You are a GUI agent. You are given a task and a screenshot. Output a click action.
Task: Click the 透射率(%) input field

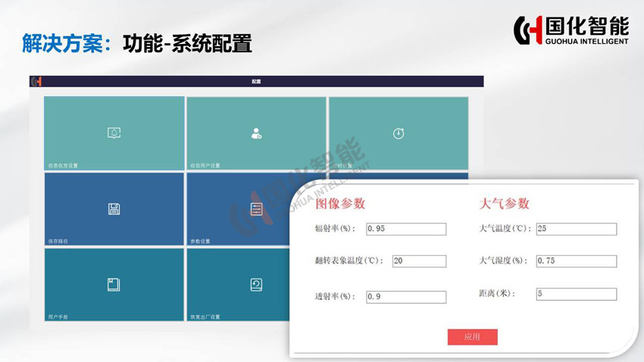point(406,297)
